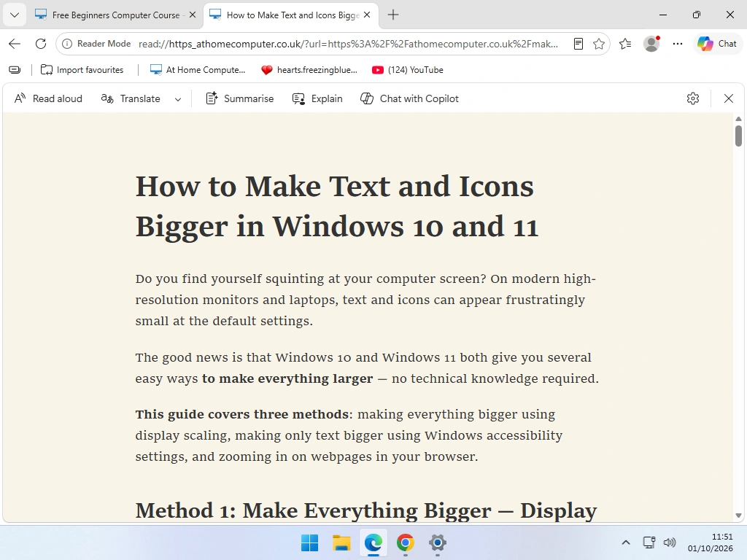The width and height of the screenshot is (747, 560).
Task: Close the reader toolbar with X
Action: pyautogui.click(x=729, y=98)
